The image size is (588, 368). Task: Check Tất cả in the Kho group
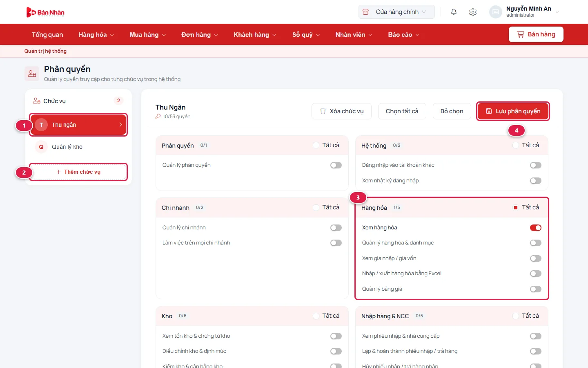[x=316, y=316]
